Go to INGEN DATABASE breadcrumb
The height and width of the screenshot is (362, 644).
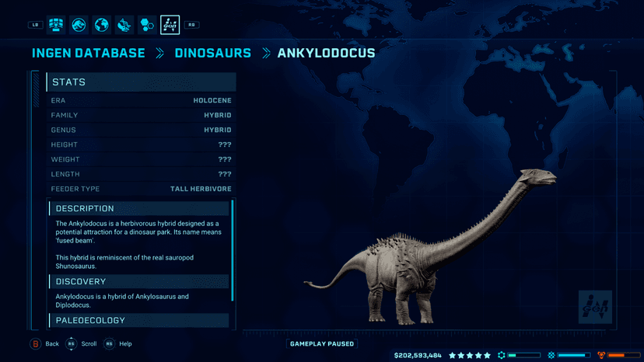click(89, 53)
